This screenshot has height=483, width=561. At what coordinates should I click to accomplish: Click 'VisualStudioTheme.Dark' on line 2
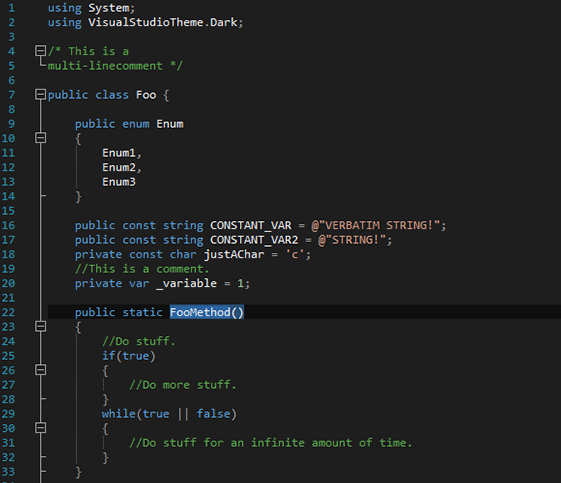[x=163, y=23]
